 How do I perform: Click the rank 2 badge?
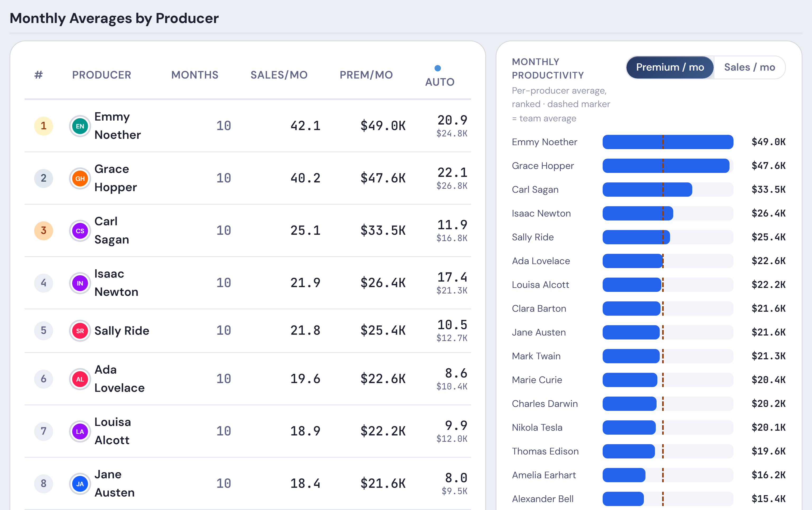click(44, 178)
